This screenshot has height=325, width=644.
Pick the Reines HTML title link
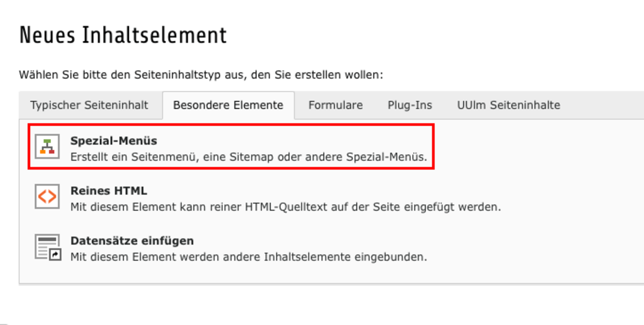(x=108, y=191)
